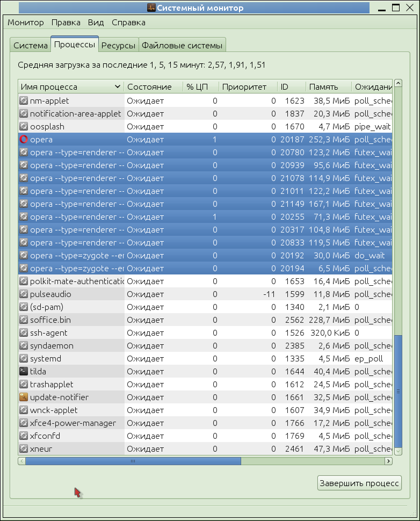Viewport: 420px width, 521px height.
Task: Switch to the Ресурсы tab
Action: 118,46
